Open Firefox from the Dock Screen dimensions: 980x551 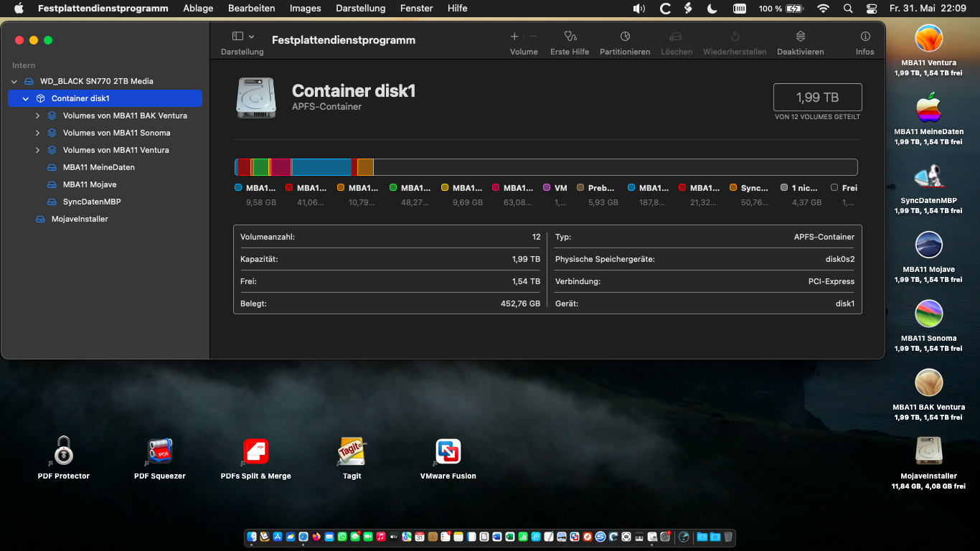(x=316, y=537)
